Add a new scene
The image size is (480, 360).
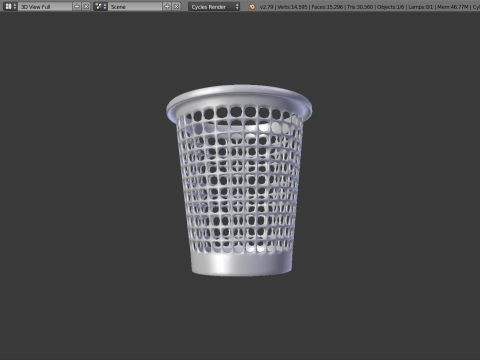pyautogui.click(x=167, y=6)
